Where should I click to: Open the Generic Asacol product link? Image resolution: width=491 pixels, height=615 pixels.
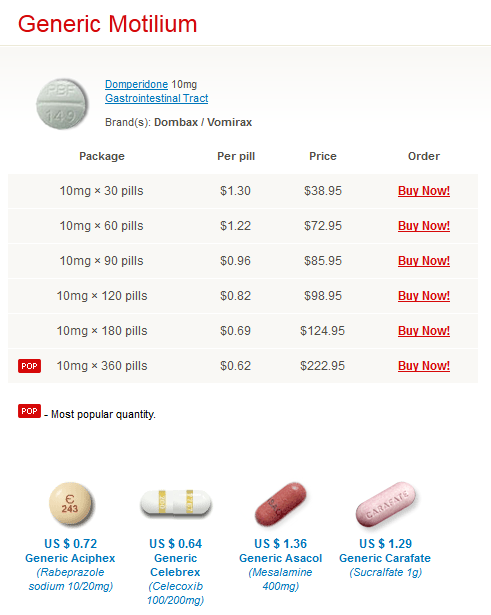[x=280, y=558]
